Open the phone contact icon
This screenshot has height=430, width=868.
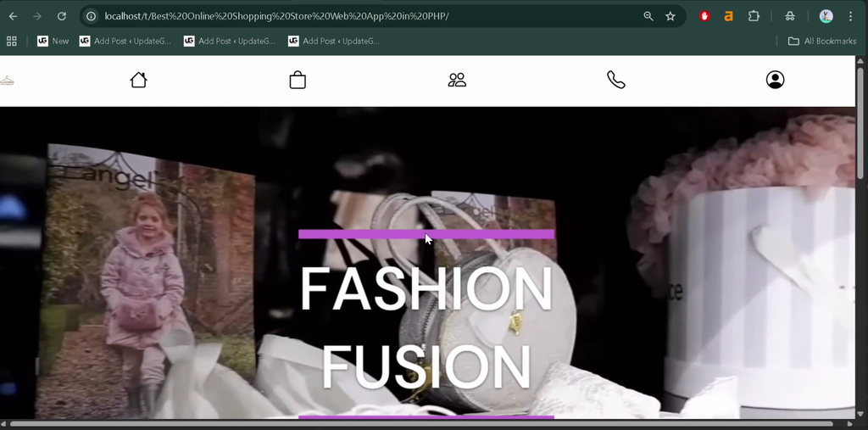(x=616, y=80)
